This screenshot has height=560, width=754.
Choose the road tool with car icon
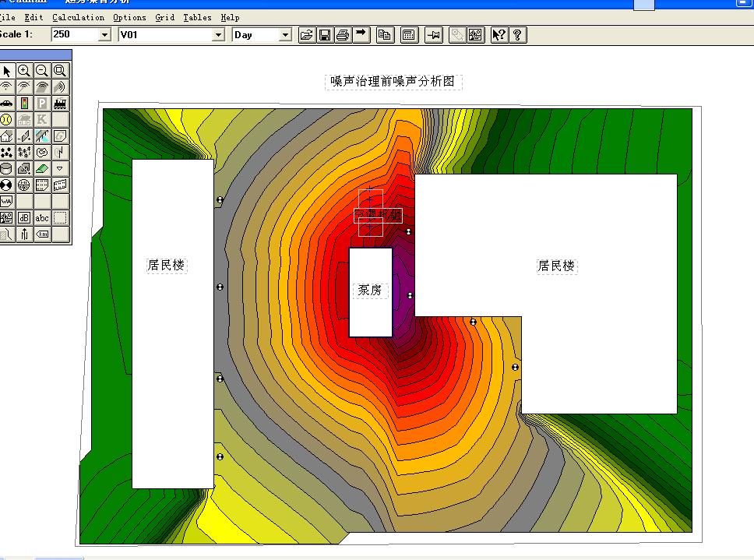[7, 104]
